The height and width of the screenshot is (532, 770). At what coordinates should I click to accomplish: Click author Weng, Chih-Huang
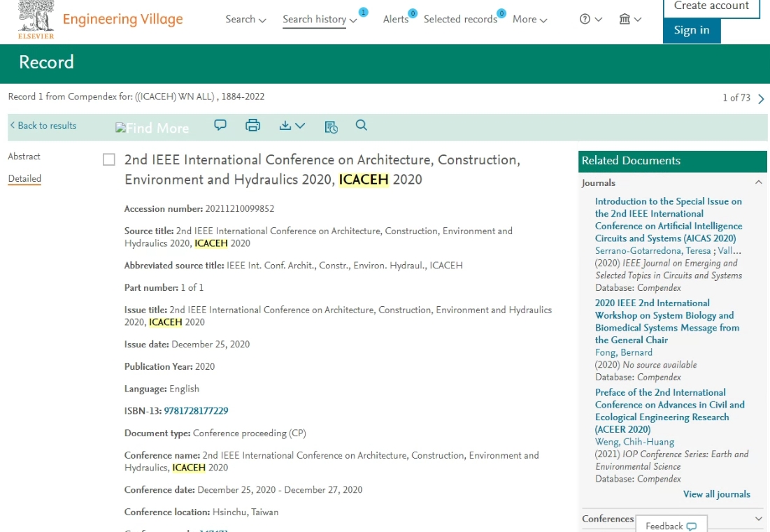click(634, 442)
